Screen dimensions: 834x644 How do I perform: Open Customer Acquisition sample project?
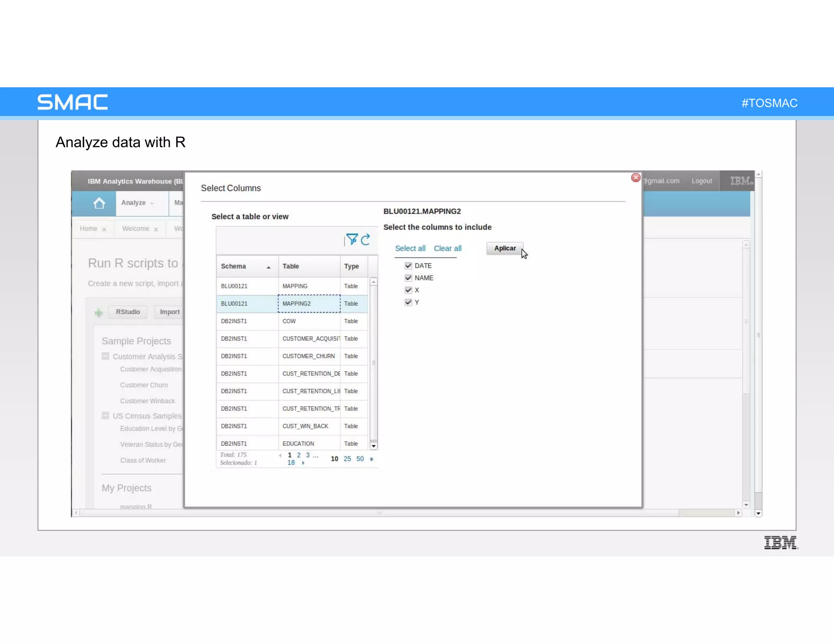pos(151,369)
